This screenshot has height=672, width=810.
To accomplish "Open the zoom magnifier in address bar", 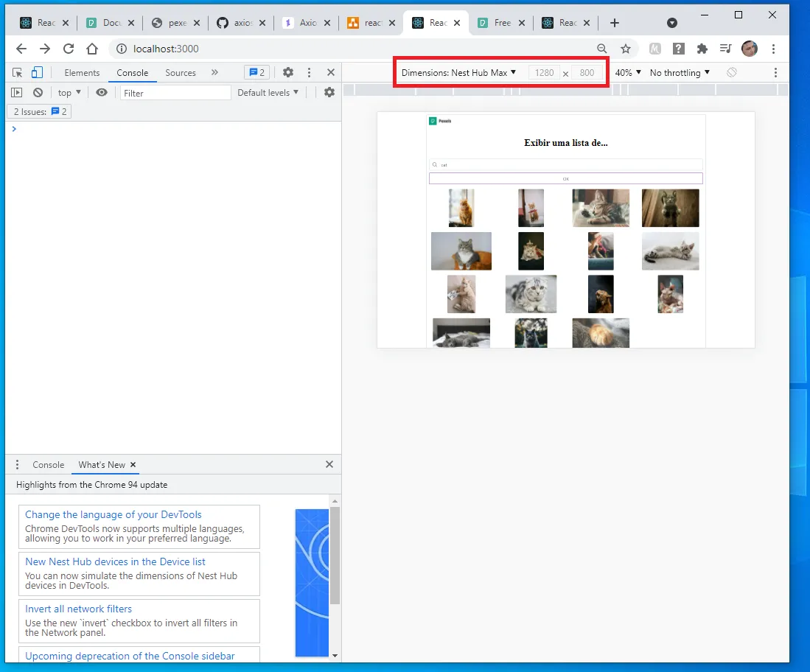I will [x=602, y=49].
